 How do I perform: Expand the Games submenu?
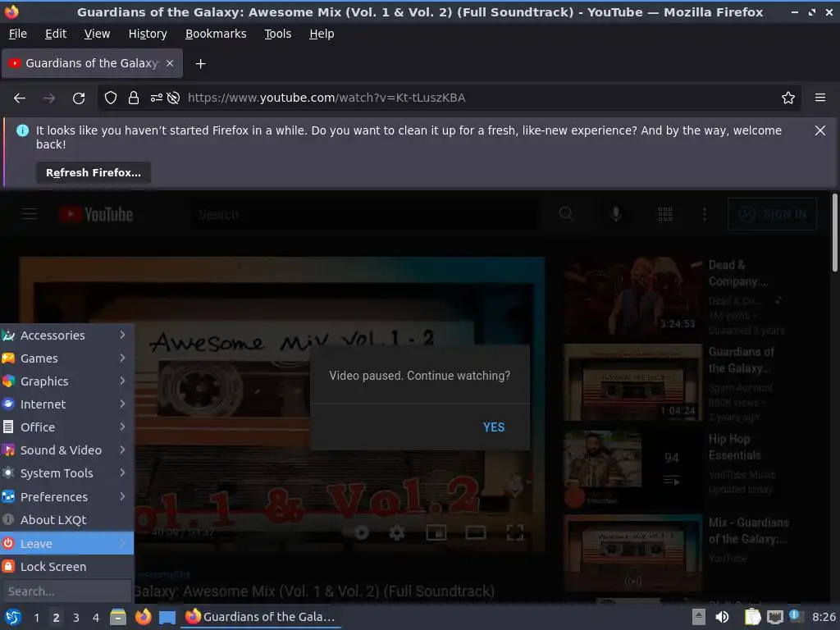[x=67, y=358]
